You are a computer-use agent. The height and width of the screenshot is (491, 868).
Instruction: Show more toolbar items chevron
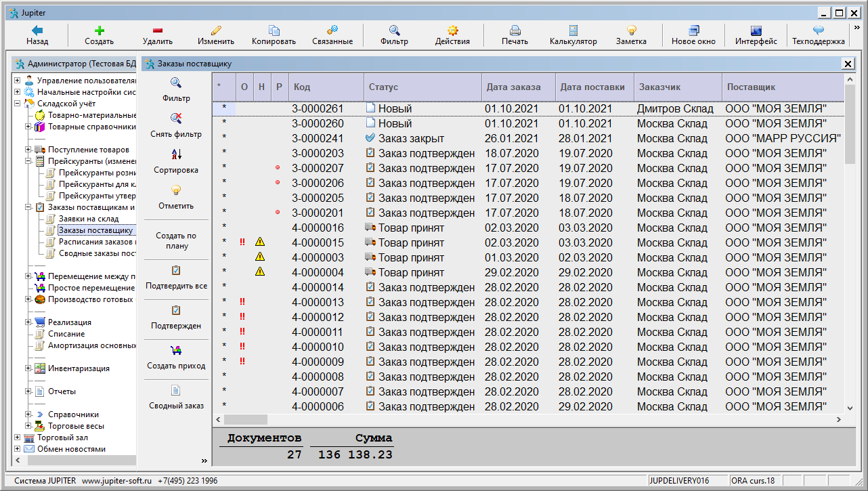(x=856, y=28)
